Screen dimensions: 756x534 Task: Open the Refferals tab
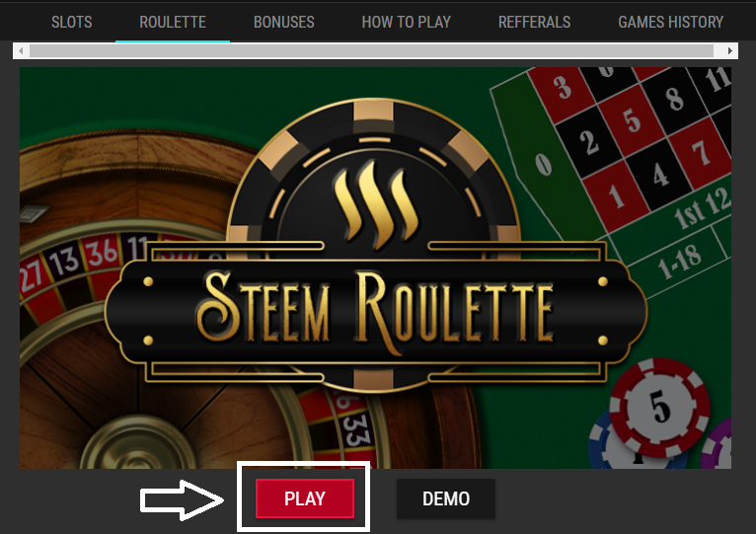(534, 22)
